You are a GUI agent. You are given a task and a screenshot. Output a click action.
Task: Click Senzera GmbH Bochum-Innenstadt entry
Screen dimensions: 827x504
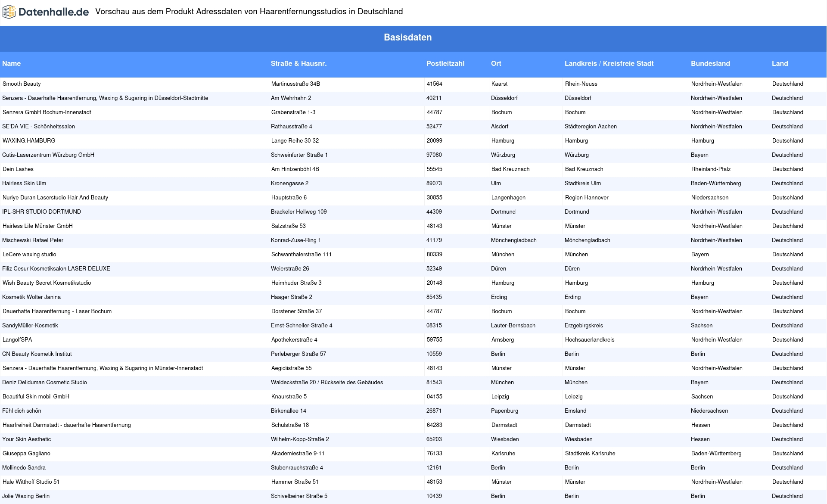[x=47, y=112]
